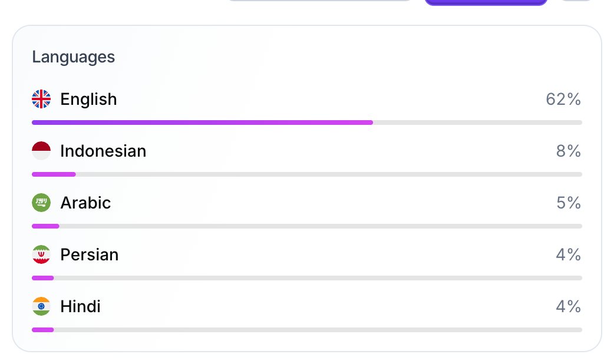Image resolution: width=614 pixels, height=364 pixels.
Task: Click the Indonesian progress bar
Action: (307, 174)
